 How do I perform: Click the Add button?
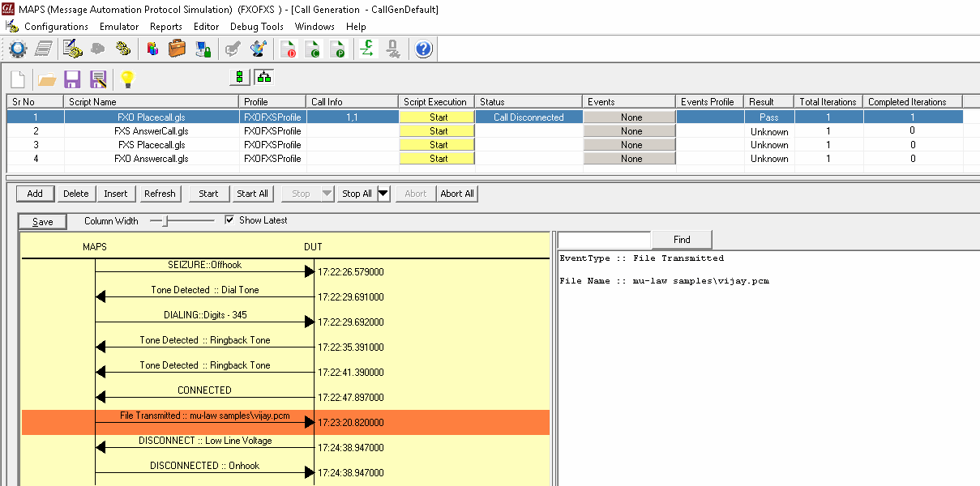(x=35, y=194)
